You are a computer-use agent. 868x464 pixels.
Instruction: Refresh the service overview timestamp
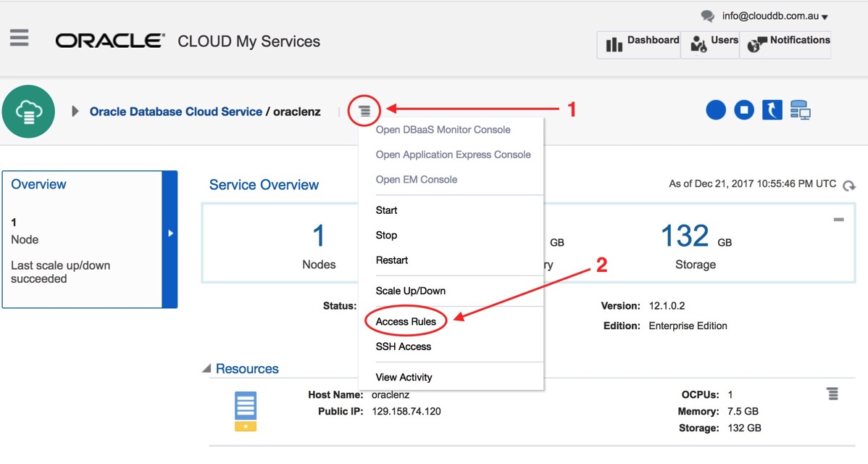[849, 186]
